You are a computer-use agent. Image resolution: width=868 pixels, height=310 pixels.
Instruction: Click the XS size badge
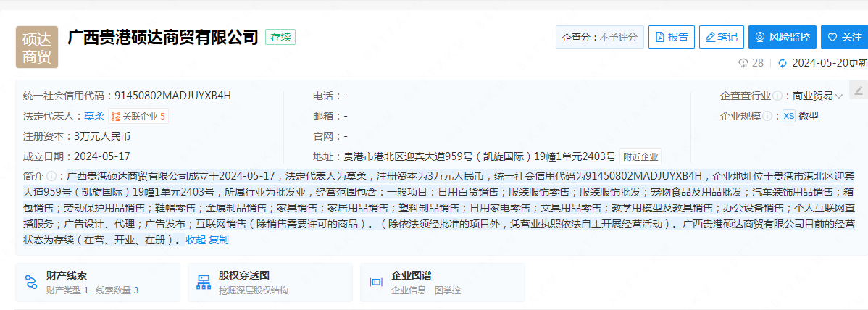click(789, 116)
